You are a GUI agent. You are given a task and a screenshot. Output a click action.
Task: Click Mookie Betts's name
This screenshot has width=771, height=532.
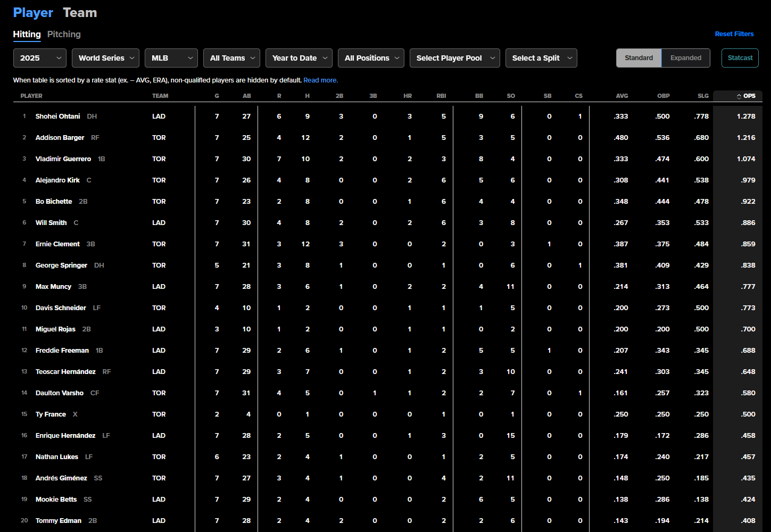tap(56, 500)
